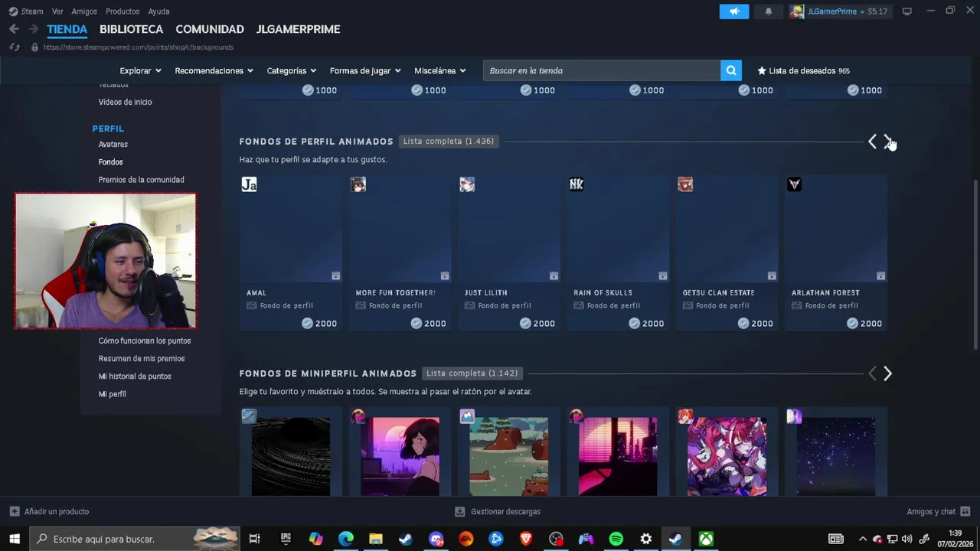Select the starry night mini-profile thumbnail
This screenshot has width=980, height=551.
(836, 456)
